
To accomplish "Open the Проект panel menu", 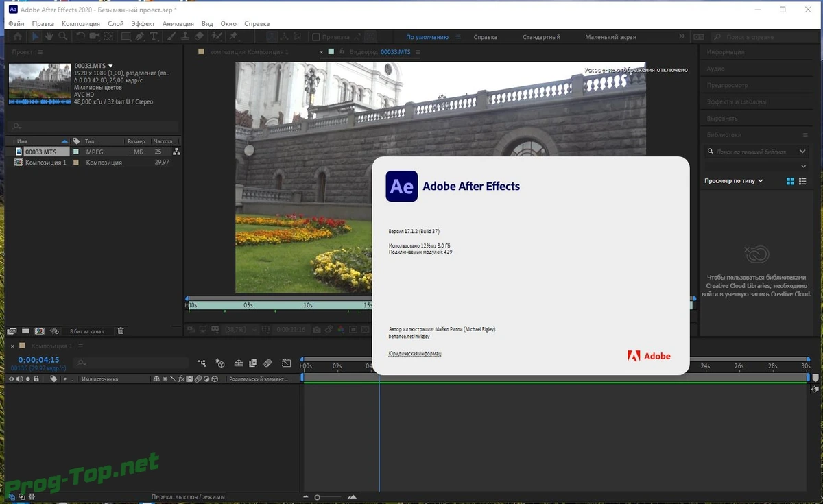I will click(40, 52).
